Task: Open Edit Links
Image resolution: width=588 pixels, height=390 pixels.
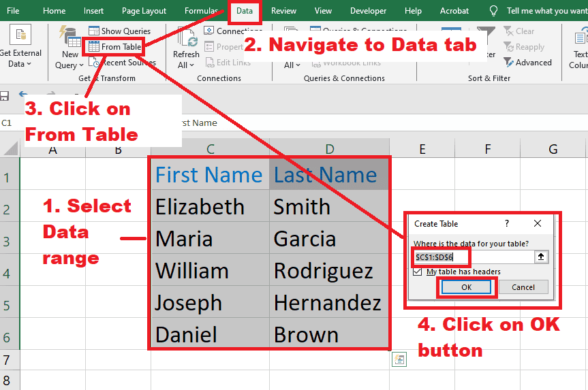Action: coord(228,63)
